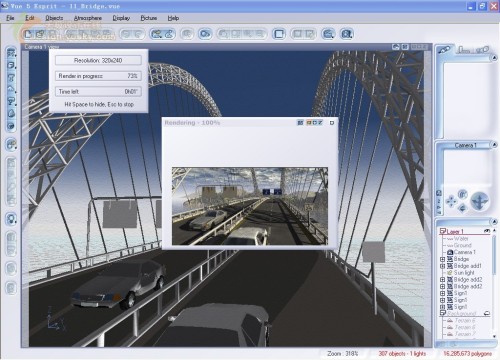Click the Open file toolbar icon
The width and height of the screenshot is (500, 360).
click(x=40, y=34)
